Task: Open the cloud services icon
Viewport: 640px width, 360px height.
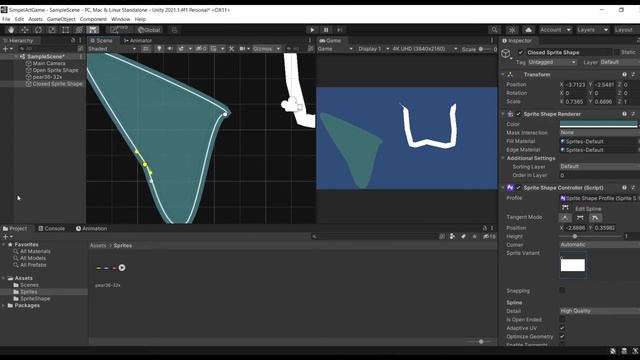Action: [528, 30]
